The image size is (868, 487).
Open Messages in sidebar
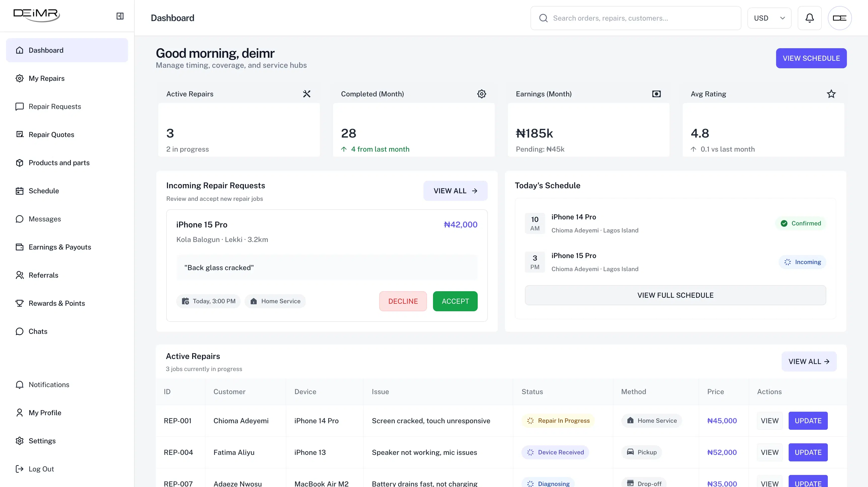pos(67,219)
